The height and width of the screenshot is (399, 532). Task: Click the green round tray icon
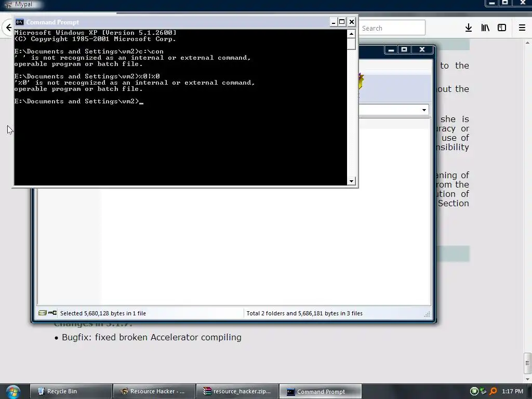point(474,392)
